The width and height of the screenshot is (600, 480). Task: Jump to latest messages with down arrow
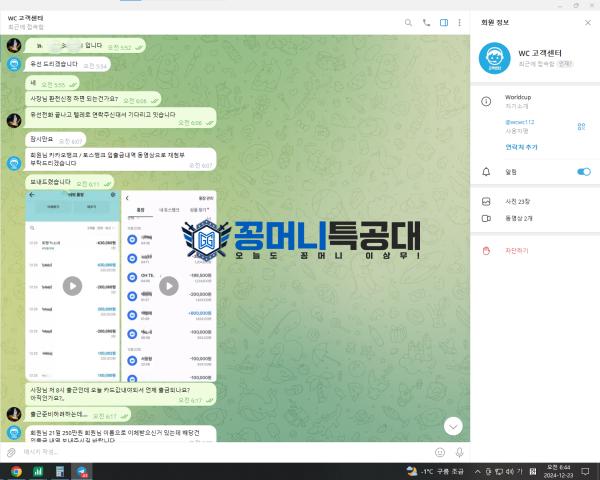click(x=453, y=426)
